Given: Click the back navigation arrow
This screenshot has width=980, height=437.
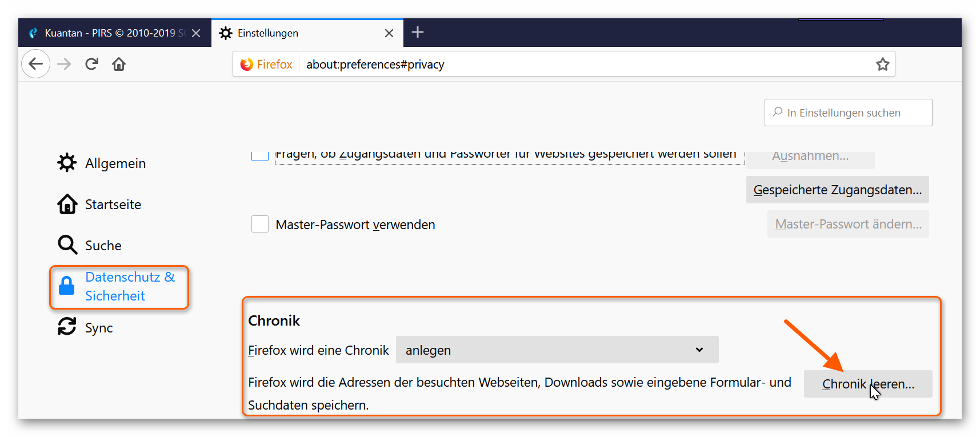Looking at the screenshot, I should (36, 64).
